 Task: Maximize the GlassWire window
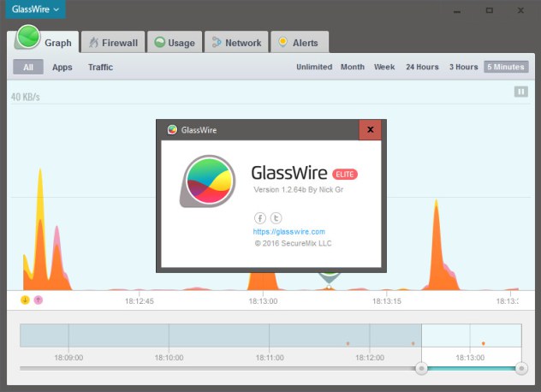point(490,10)
